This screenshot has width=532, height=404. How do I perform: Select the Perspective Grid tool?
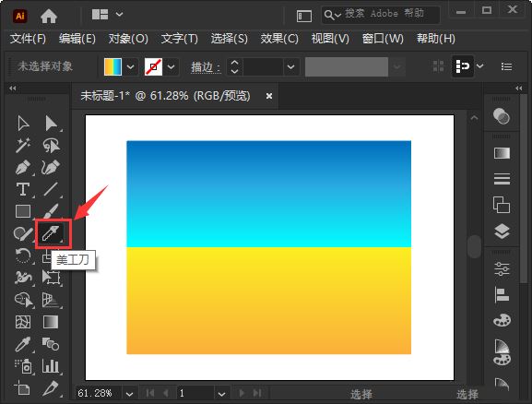click(x=51, y=300)
